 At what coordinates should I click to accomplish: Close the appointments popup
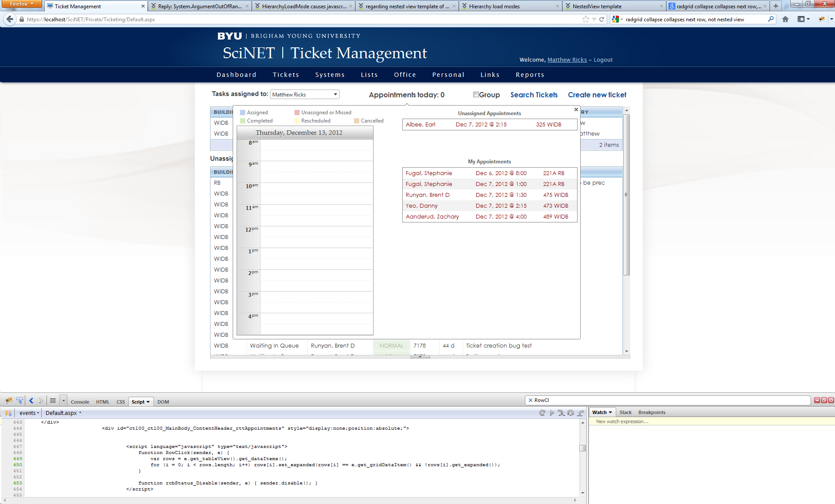(576, 109)
